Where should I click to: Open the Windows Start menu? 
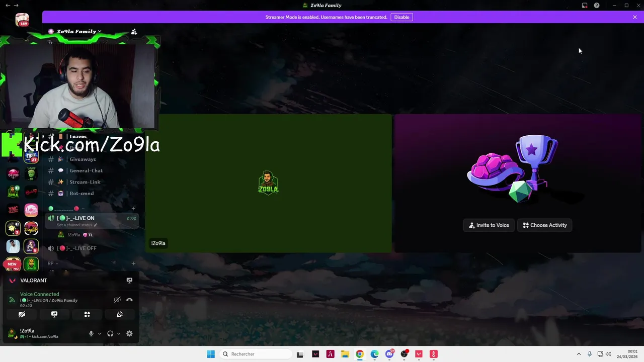pyautogui.click(x=211, y=354)
